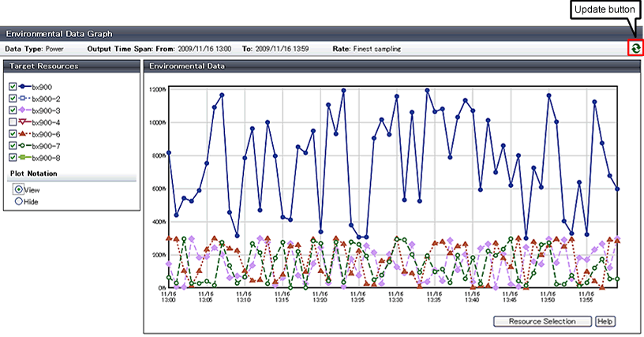Toggle the bx900-2 resource checkbox
644x337 pixels.
[x=12, y=99]
